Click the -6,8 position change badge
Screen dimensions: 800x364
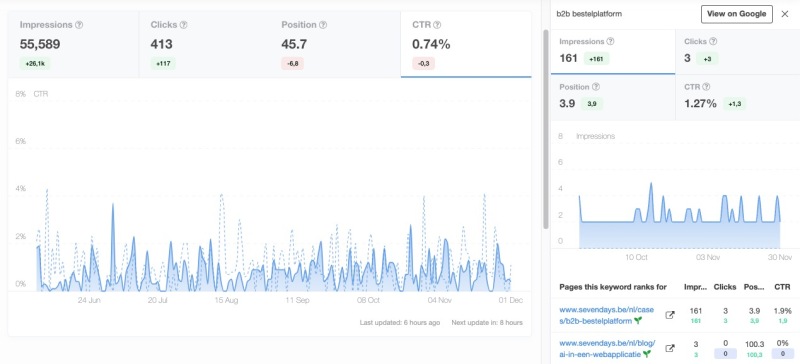(x=292, y=63)
